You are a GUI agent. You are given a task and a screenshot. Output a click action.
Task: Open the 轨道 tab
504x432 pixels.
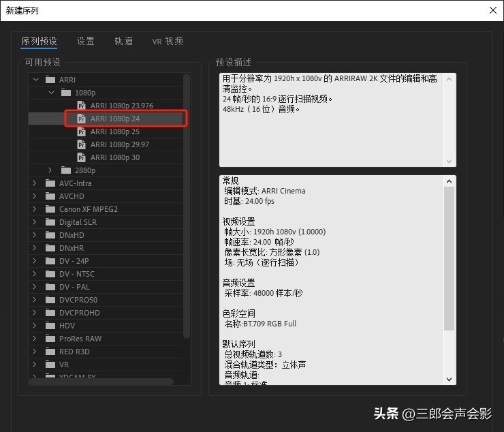tap(123, 41)
